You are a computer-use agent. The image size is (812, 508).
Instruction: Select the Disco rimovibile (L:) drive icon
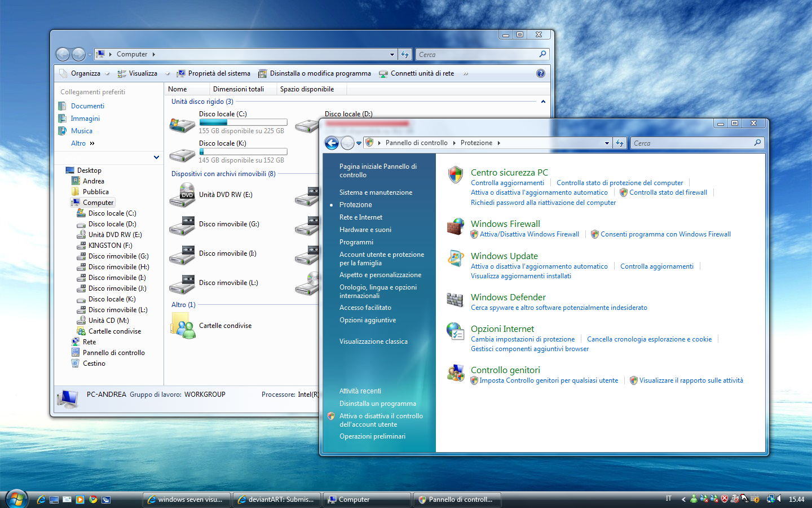coord(182,284)
